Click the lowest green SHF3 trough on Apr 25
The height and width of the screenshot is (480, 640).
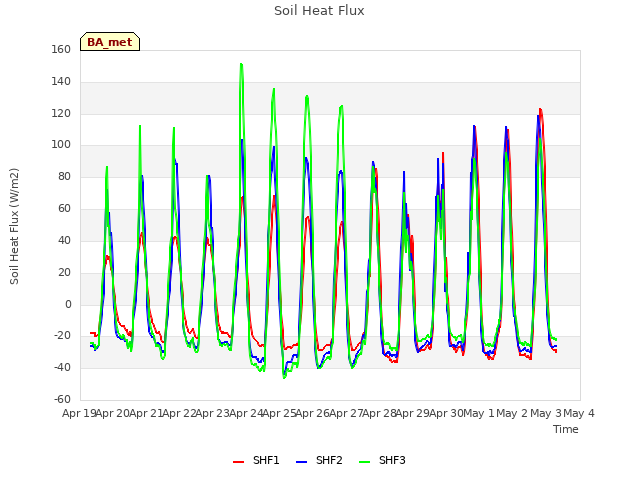284,378
